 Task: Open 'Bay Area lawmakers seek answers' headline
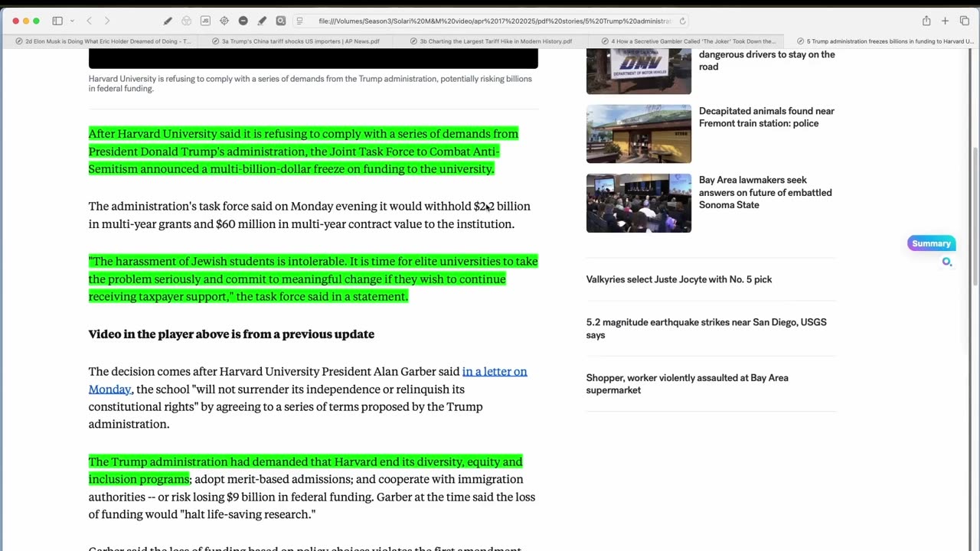point(765,192)
